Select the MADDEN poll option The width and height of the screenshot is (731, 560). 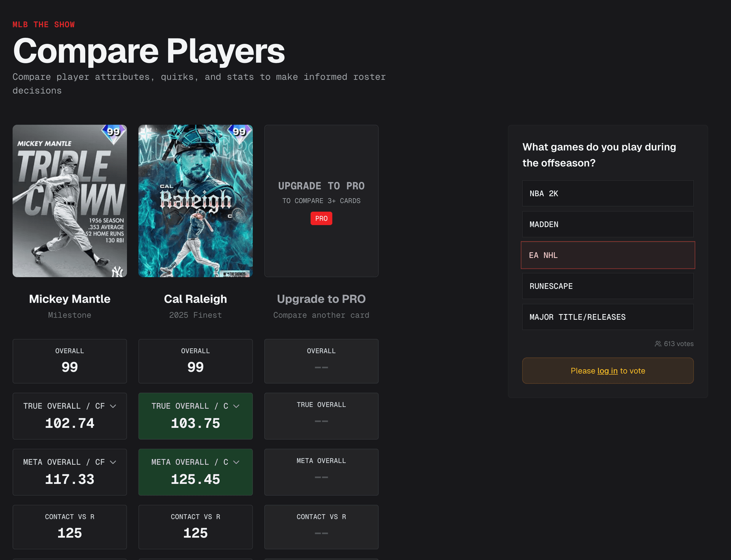coord(608,224)
